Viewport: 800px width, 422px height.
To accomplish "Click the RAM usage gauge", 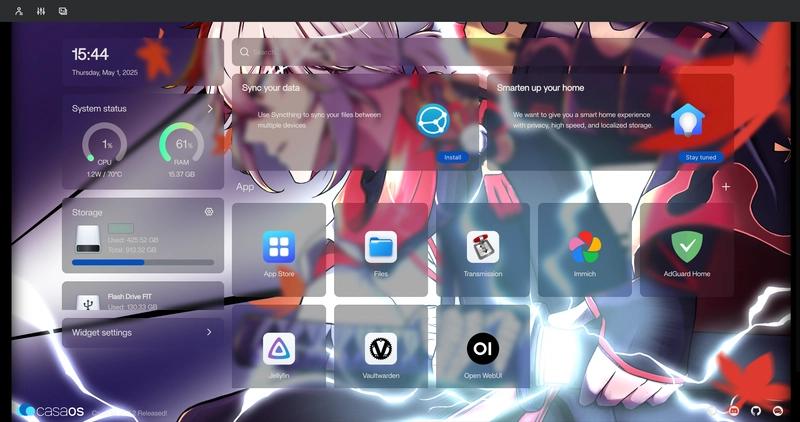I will tap(182, 144).
